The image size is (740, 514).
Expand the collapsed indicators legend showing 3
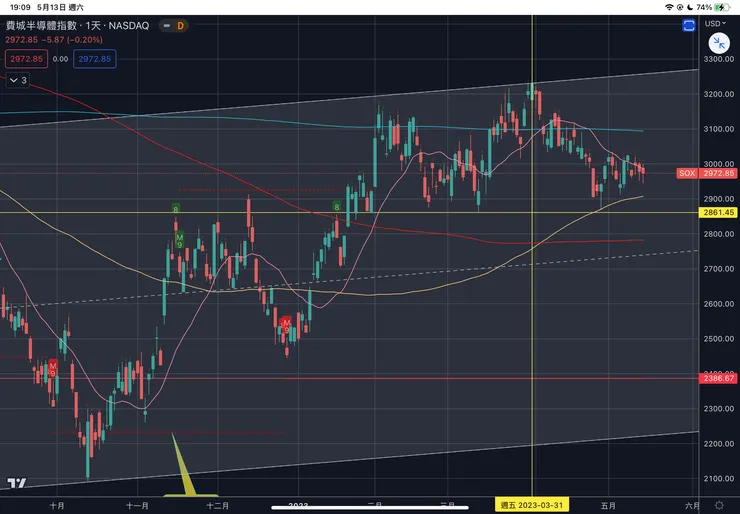point(18,80)
